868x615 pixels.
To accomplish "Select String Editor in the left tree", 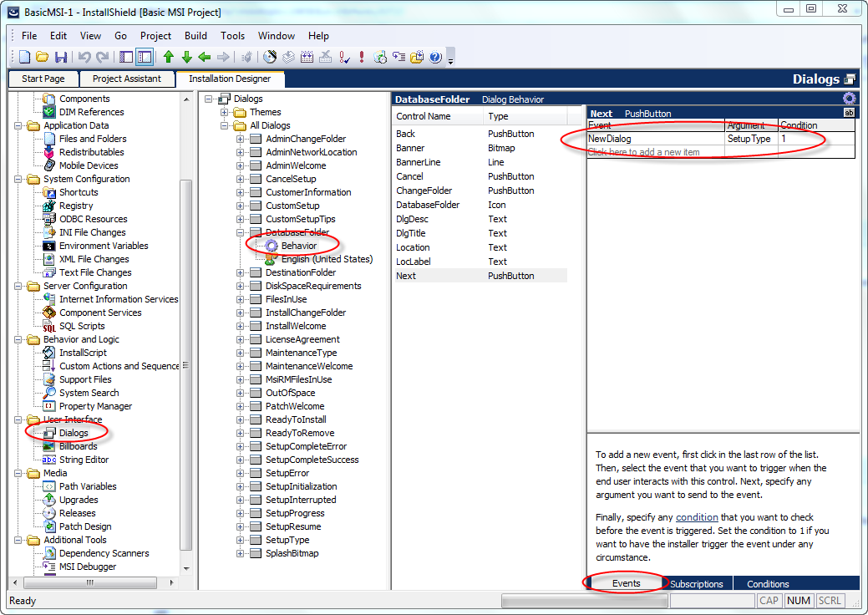I will point(84,460).
